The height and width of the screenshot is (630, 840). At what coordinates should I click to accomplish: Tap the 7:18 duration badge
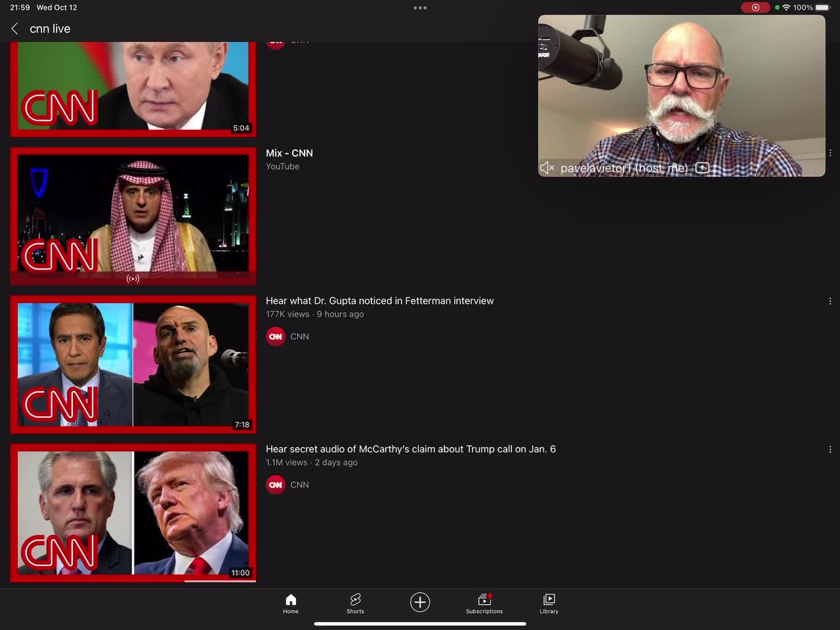[242, 425]
